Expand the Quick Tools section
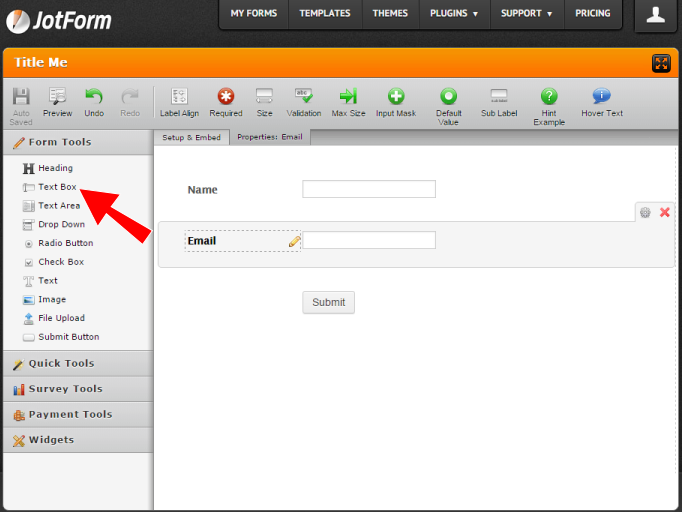682x512 pixels. 78,364
